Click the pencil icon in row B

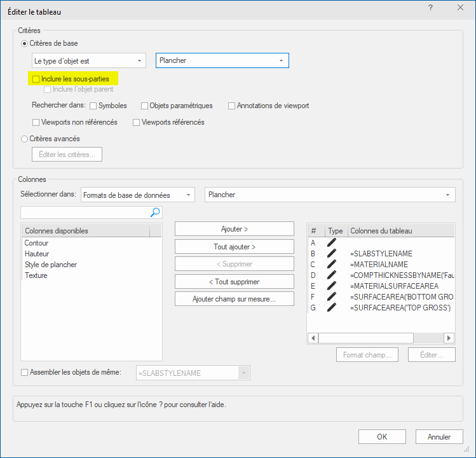[x=332, y=253]
